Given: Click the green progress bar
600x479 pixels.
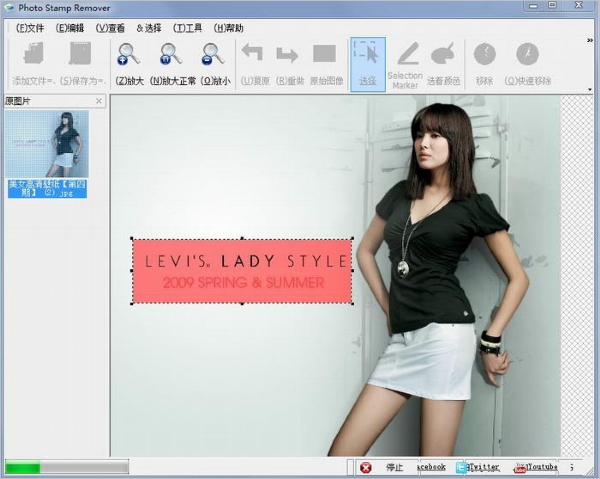Looking at the screenshot, I should [x=67, y=467].
